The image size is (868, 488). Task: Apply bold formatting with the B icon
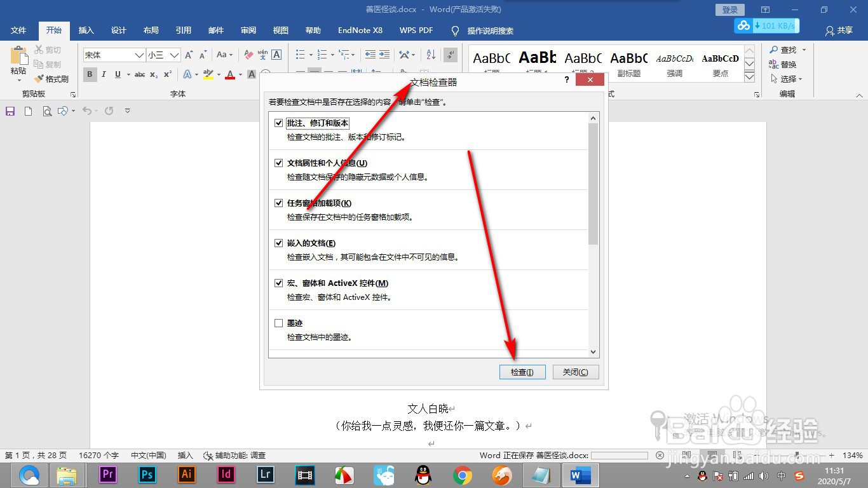pyautogui.click(x=90, y=74)
